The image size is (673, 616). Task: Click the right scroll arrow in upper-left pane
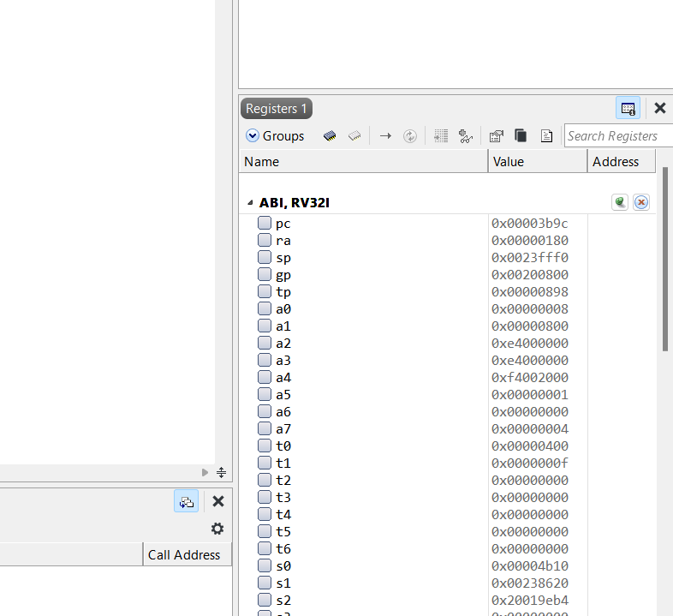(x=205, y=473)
